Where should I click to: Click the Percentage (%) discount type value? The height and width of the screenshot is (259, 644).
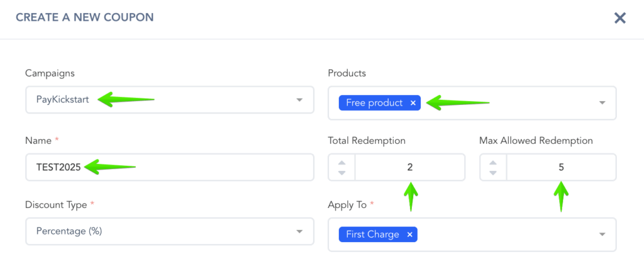coord(69,231)
